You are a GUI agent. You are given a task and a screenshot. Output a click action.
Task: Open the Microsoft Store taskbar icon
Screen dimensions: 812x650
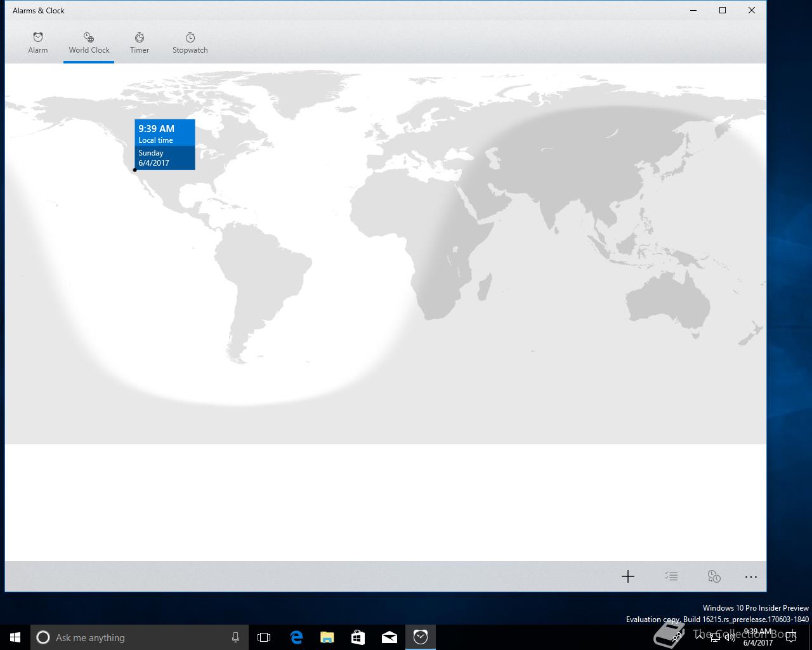(x=358, y=637)
